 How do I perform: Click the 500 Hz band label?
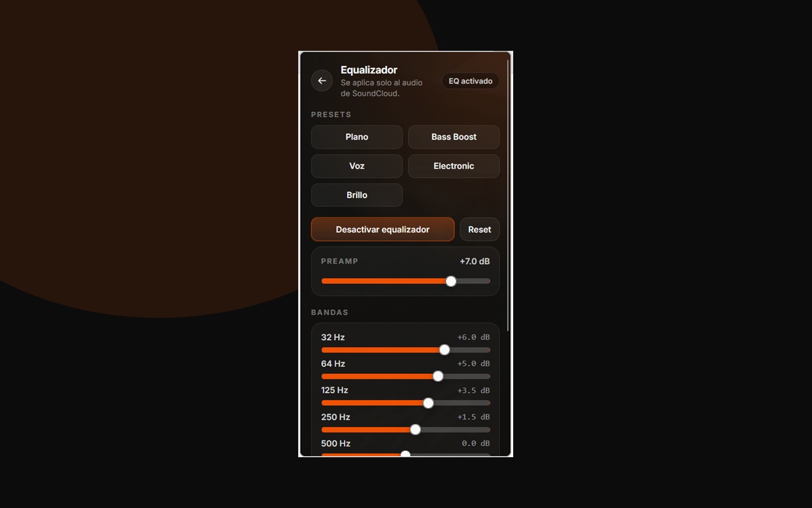336,444
